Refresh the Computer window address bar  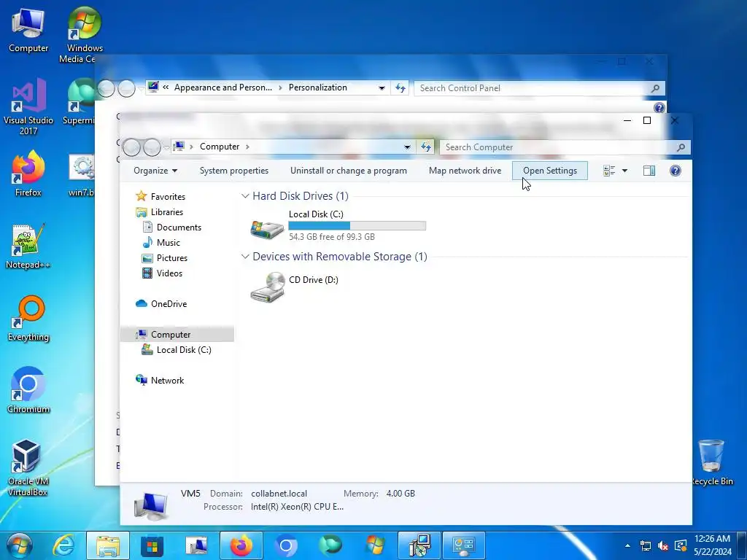[x=425, y=147]
